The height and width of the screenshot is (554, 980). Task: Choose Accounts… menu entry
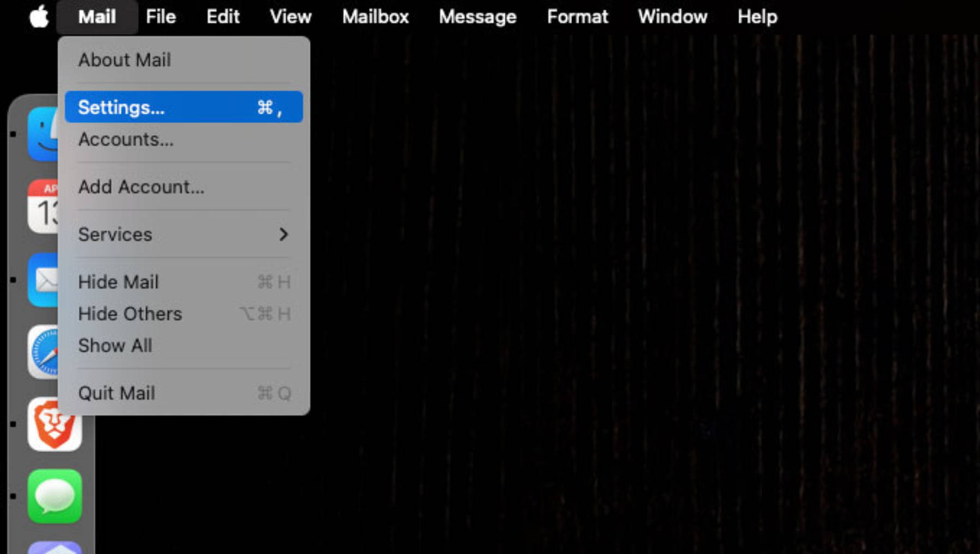pos(184,139)
